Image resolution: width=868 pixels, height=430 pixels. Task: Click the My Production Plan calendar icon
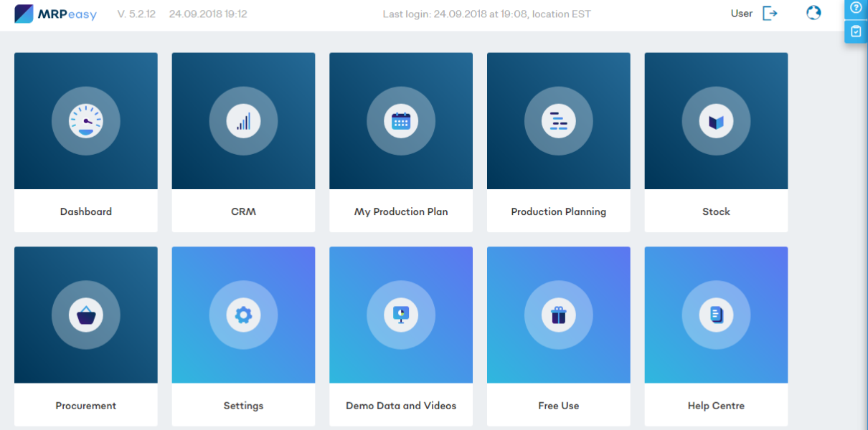(401, 121)
